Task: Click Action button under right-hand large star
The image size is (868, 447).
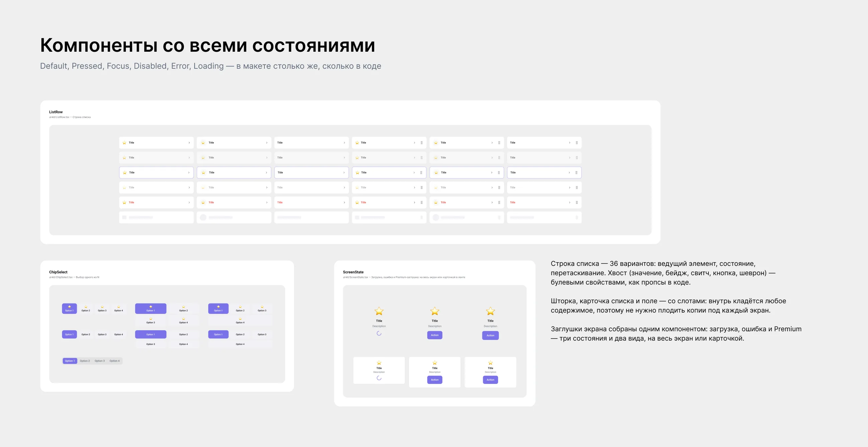Action: click(x=491, y=336)
